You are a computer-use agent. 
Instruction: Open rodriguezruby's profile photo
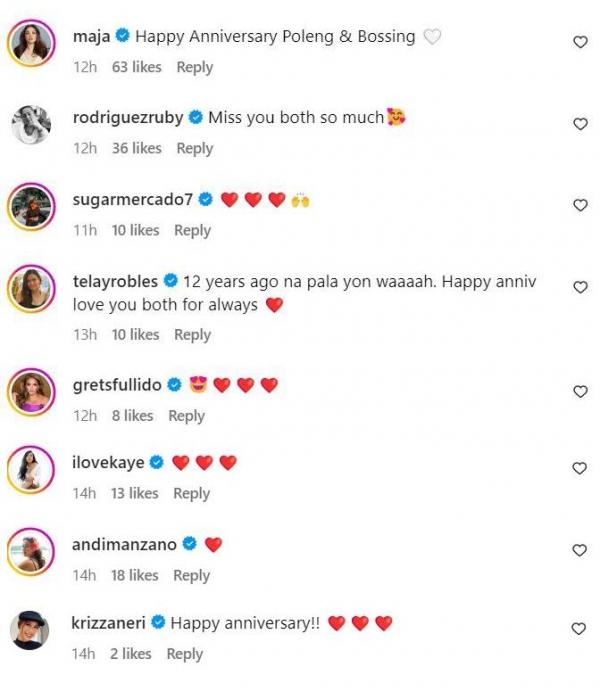coord(31,125)
